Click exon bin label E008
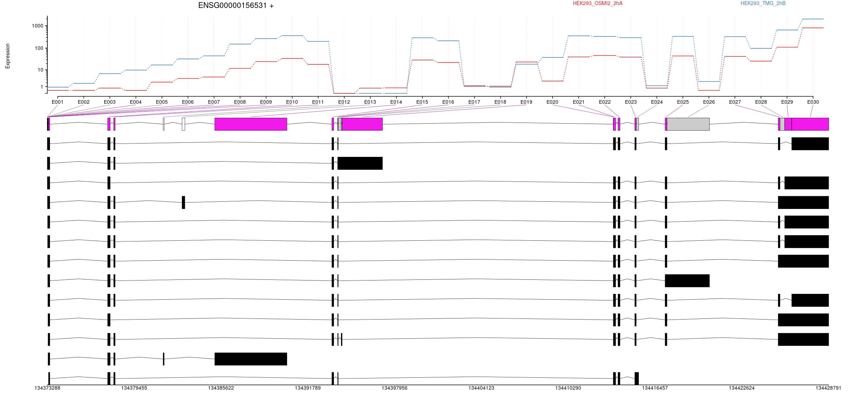This screenshot has height=394, width=868. [240, 102]
